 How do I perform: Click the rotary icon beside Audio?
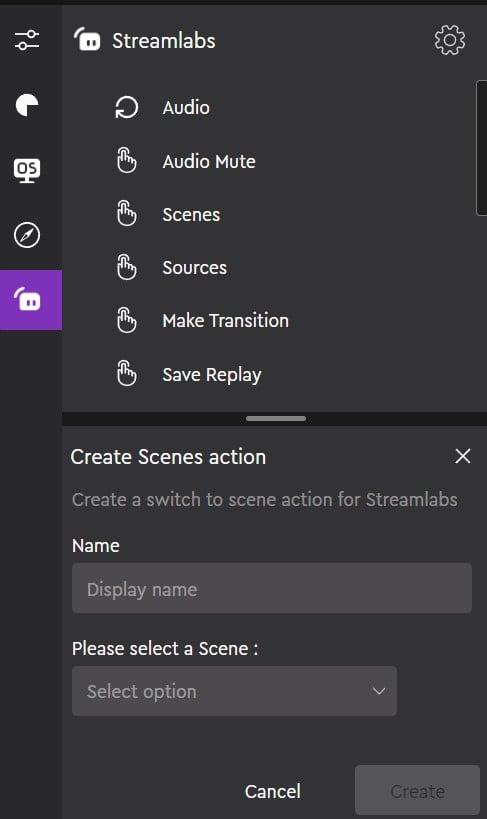[126, 108]
